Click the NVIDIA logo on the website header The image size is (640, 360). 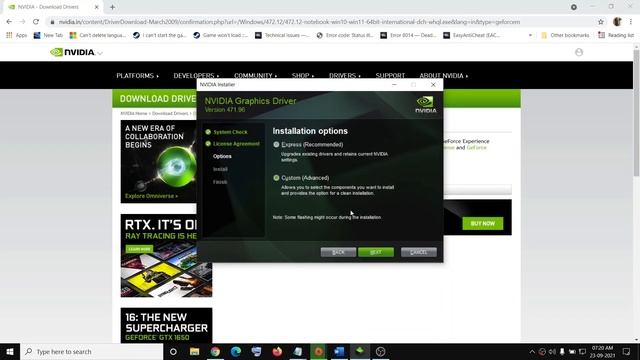coord(73,52)
